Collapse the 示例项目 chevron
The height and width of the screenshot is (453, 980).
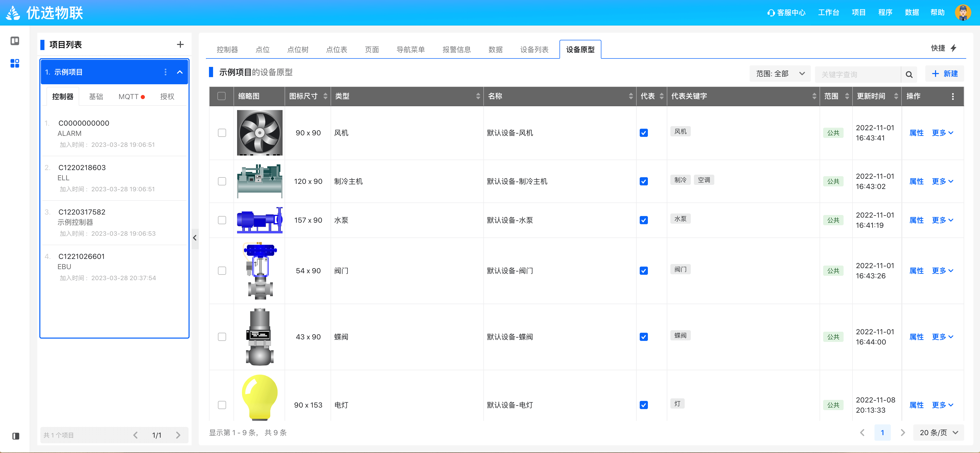pyautogui.click(x=180, y=72)
